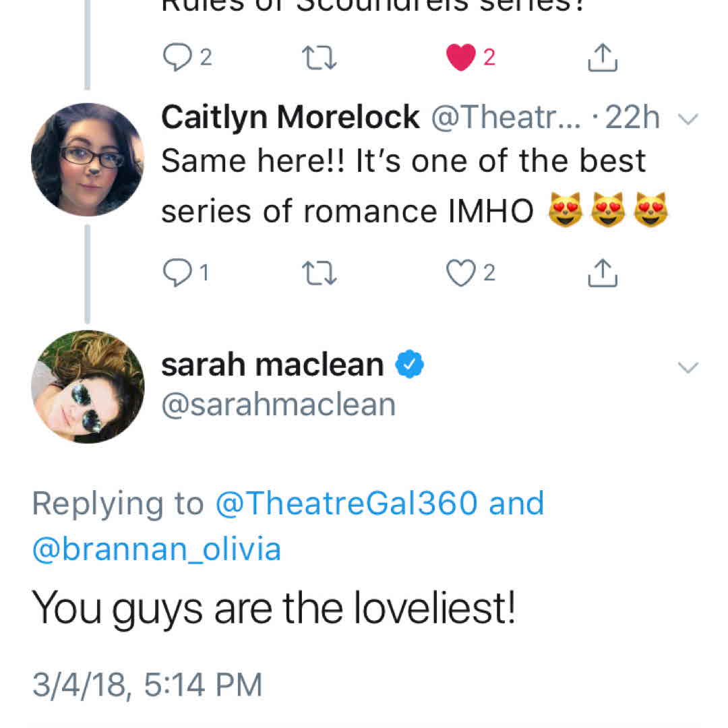This screenshot has height=728, width=728.
Task: Open sarah maclean's profile picture
Action: (x=87, y=386)
